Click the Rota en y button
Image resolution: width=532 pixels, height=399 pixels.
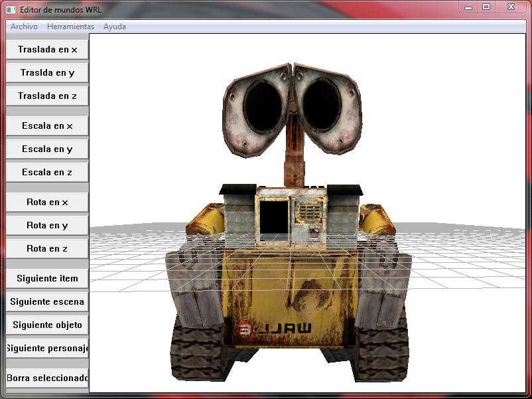[48, 226]
